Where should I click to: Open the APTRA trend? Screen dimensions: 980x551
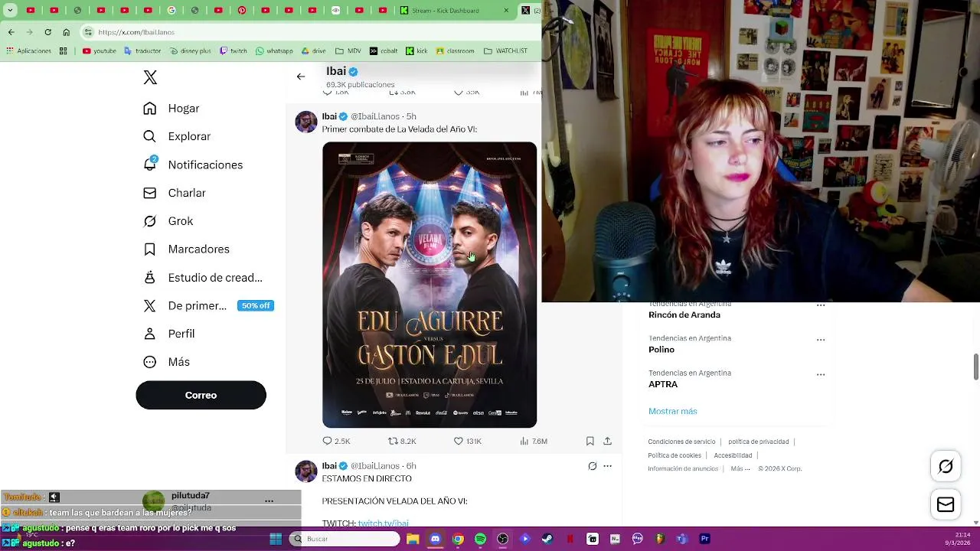663,384
